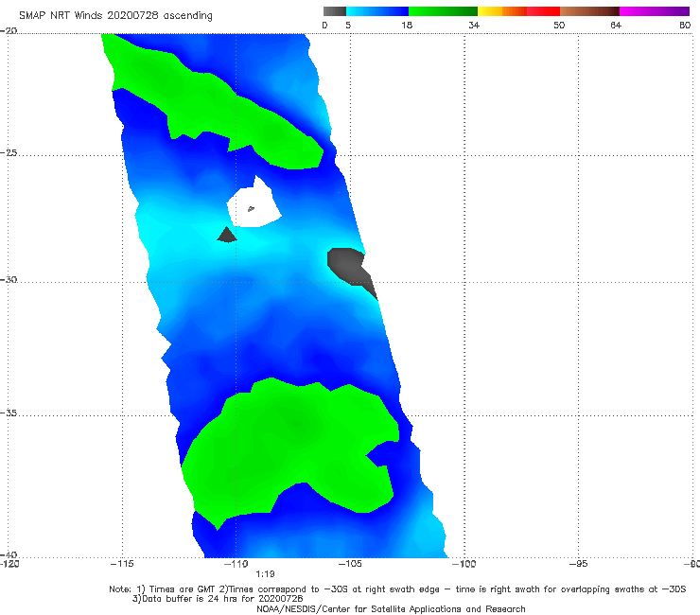Screen dimensions: 700x615
Task: Click the color bar label "34"
Action: [x=474, y=25]
